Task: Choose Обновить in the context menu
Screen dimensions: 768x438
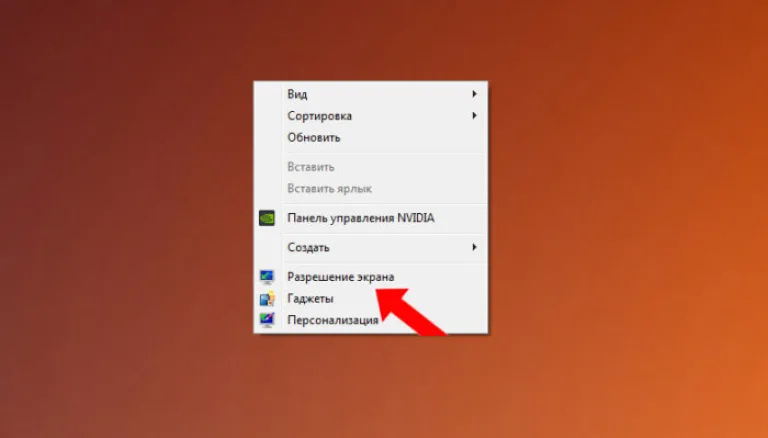Action: point(370,138)
